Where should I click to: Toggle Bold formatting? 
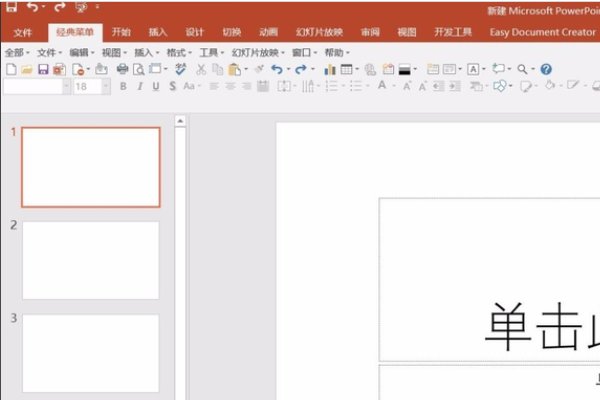point(124,87)
